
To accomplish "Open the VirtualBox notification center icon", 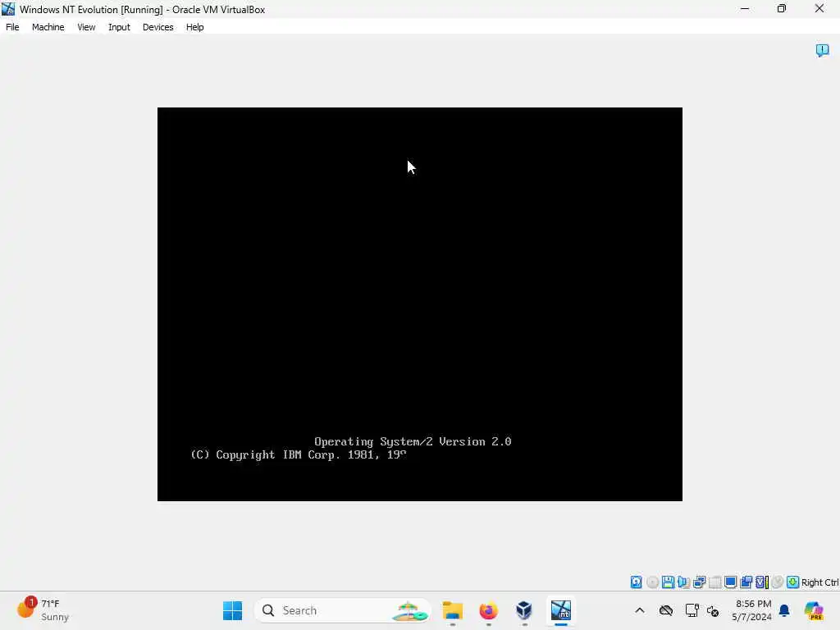I will click(x=822, y=50).
